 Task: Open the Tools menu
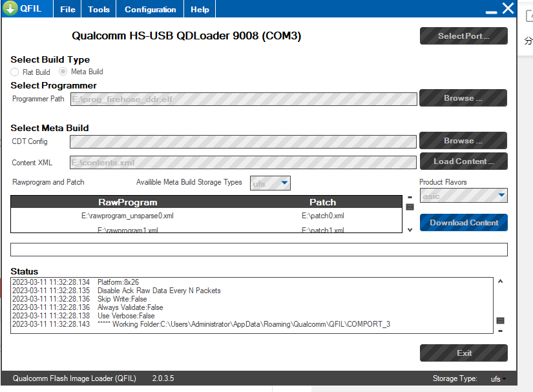tap(99, 10)
